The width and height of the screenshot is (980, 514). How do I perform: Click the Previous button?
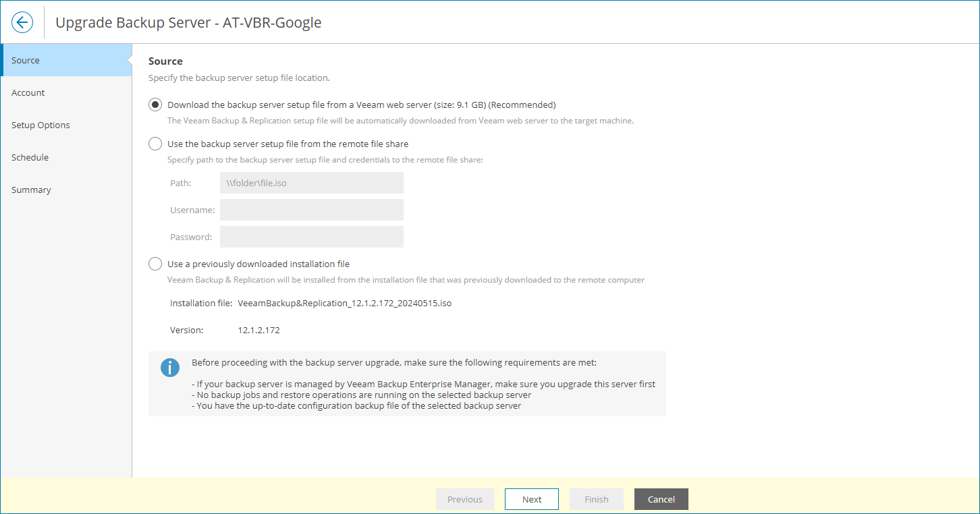(x=464, y=499)
